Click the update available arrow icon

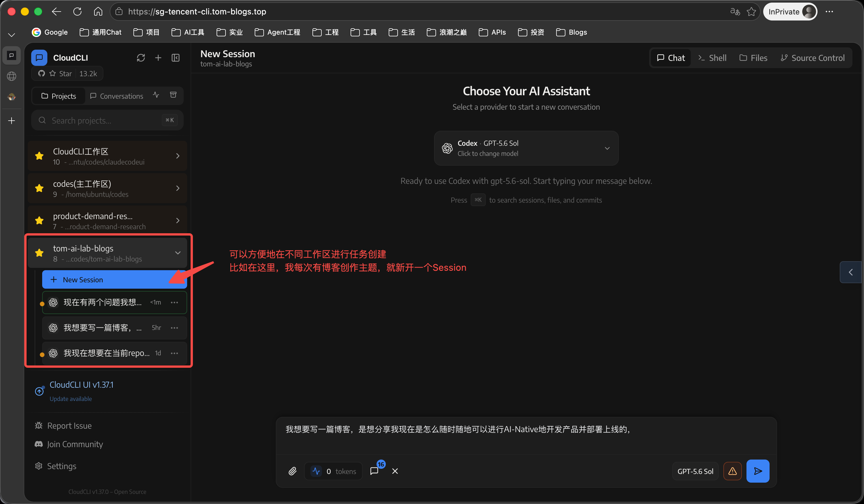[x=40, y=391]
